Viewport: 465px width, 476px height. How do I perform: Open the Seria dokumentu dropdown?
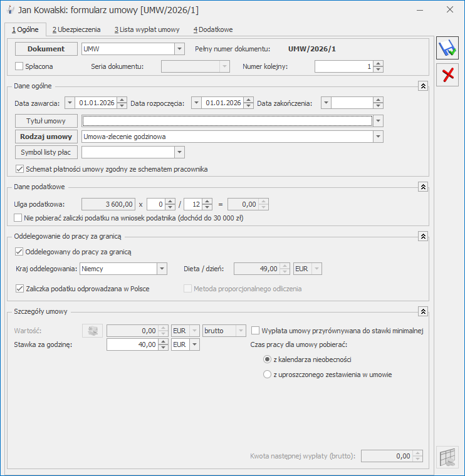click(224, 66)
